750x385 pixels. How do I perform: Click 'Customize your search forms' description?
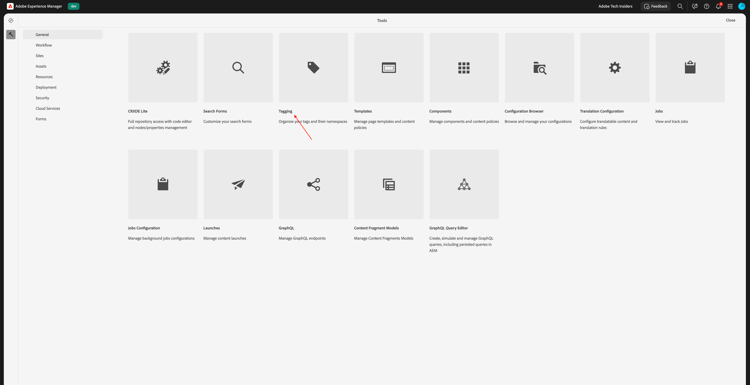pyautogui.click(x=227, y=121)
